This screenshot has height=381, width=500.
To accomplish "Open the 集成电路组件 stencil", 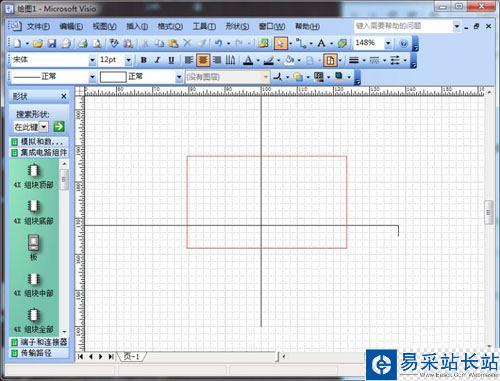I will [39, 153].
